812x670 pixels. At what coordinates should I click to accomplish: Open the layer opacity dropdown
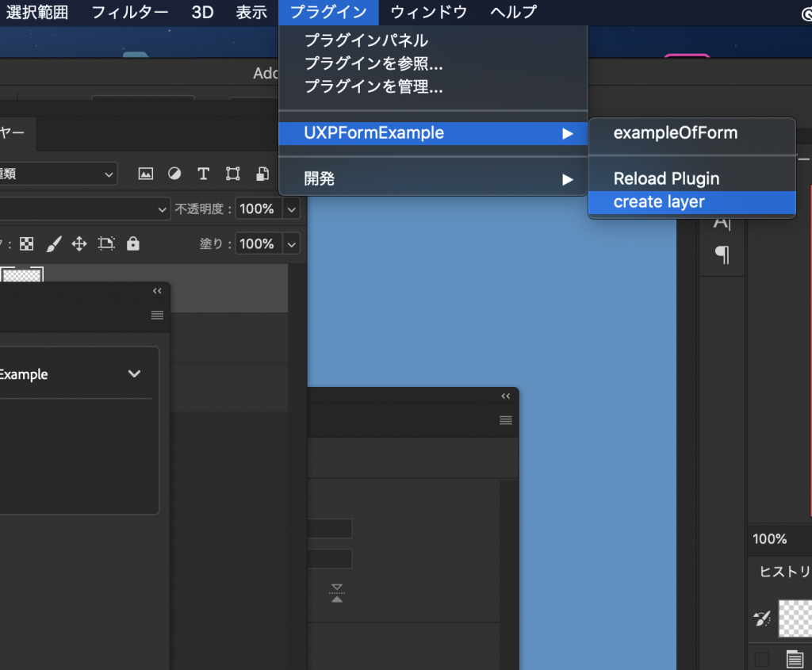pyautogui.click(x=290, y=209)
